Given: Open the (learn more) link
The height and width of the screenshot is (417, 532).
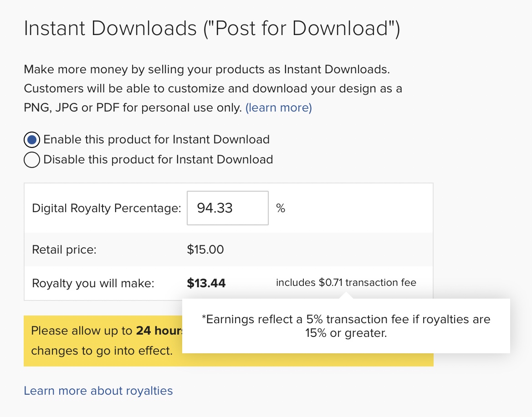Looking at the screenshot, I should coord(279,107).
